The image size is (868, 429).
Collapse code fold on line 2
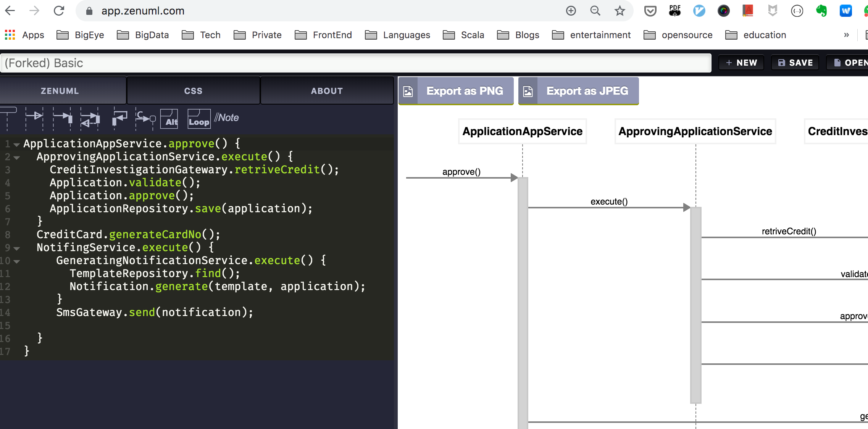point(16,158)
